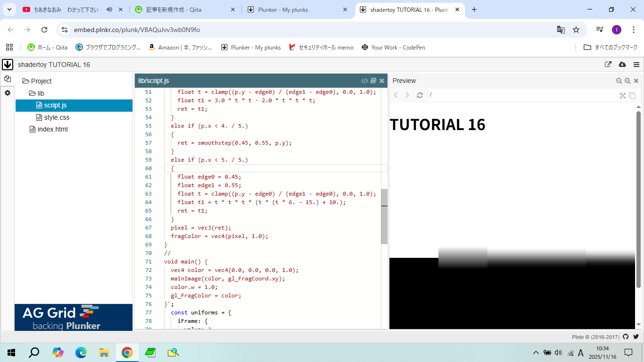This screenshot has width=644, height=362.
Task: Click the preview copy/pop-out window icon
Action: point(632,95)
